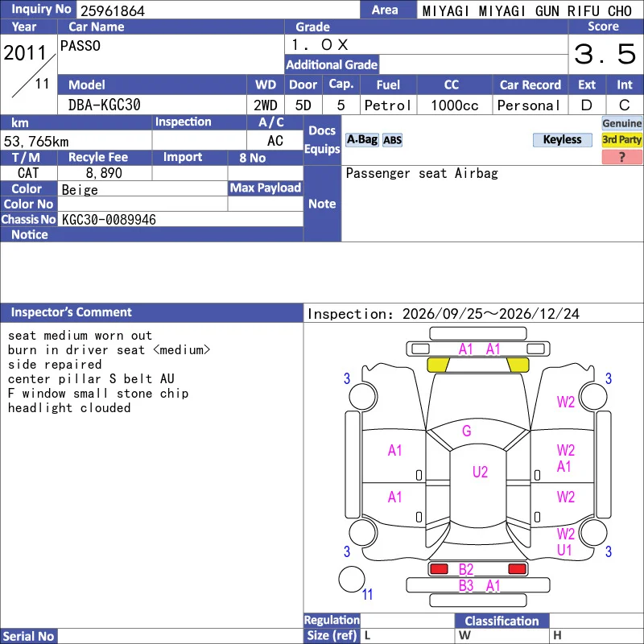Click the Docs Equips header cell
Viewport: 644px width, 644px height.
click(x=322, y=140)
